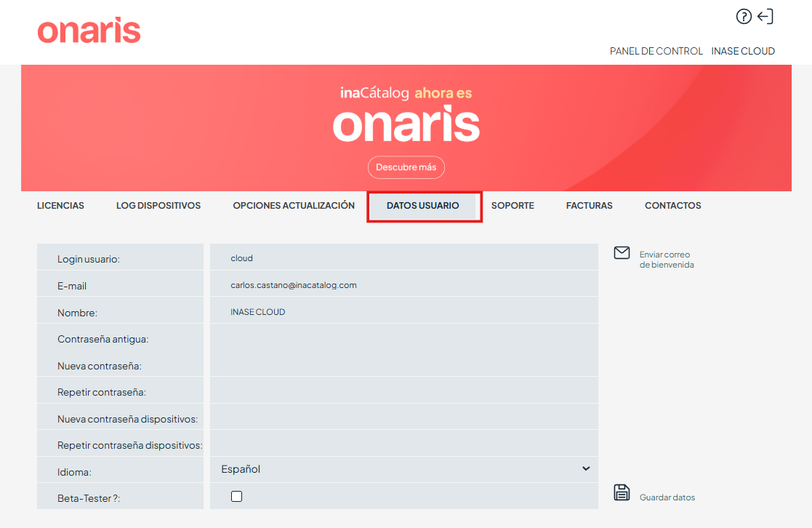Open the LOG DISPOSITIVOS tab
This screenshot has height=528, width=812.
coord(158,206)
